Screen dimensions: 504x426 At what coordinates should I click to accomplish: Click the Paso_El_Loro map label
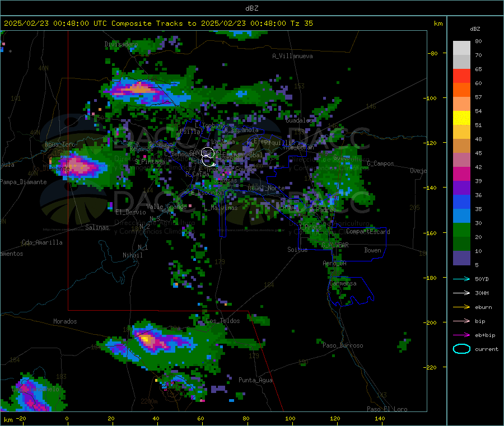pos(387,409)
